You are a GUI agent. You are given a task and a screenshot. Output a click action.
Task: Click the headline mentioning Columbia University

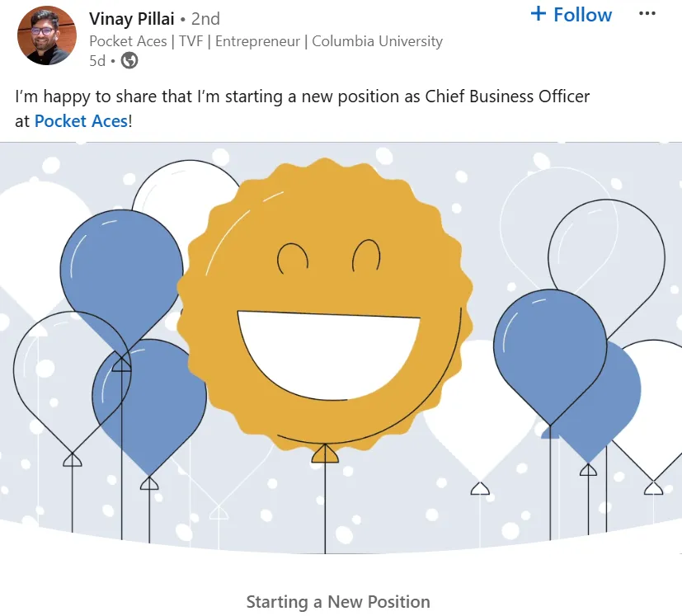(x=266, y=41)
